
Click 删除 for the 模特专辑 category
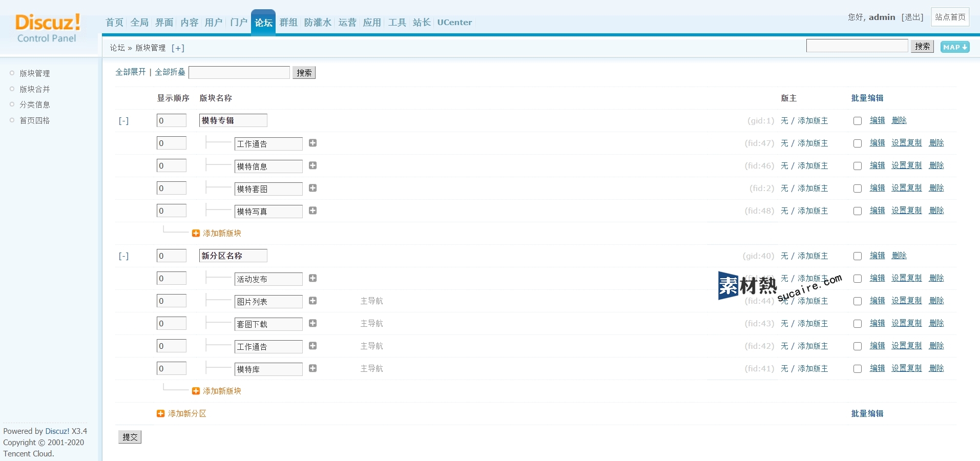coord(899,120)
